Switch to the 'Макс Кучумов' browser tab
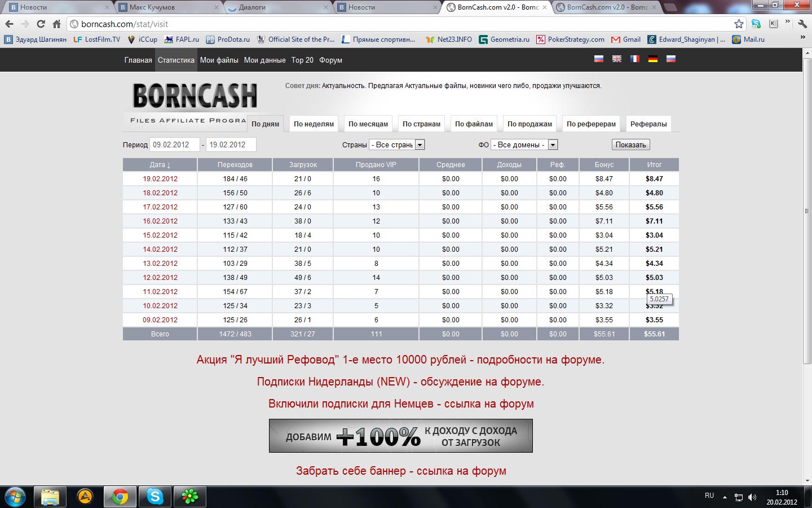Image resolution: width=812 pixels, height=508 pixels. 169,7
